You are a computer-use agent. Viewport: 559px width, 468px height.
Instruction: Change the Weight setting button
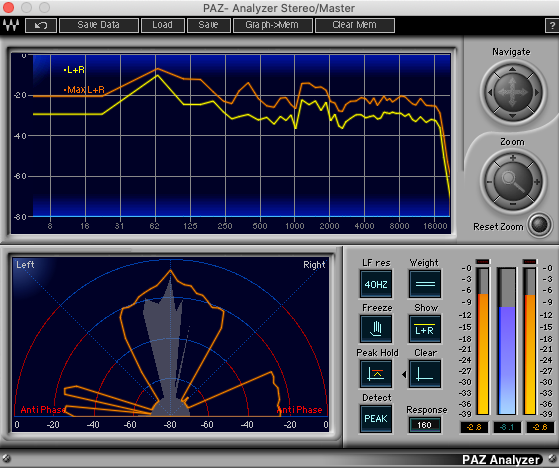point(425,284)
